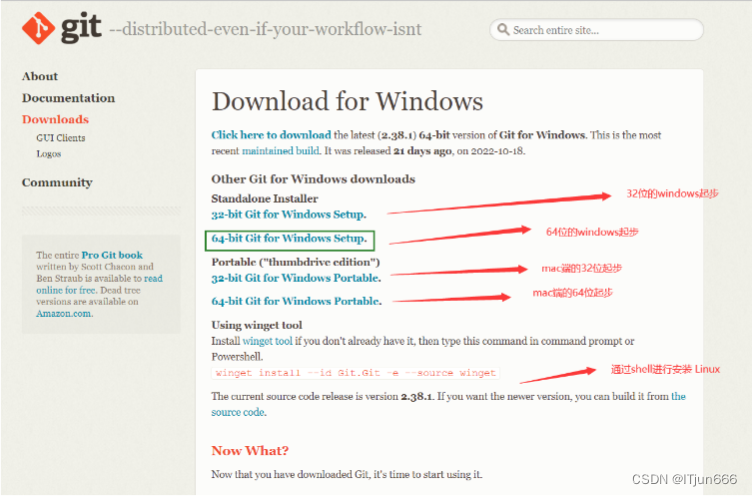The width and height of the screenshot is (752, 496).
Task: Open the Community section
Action: point(57,182)
